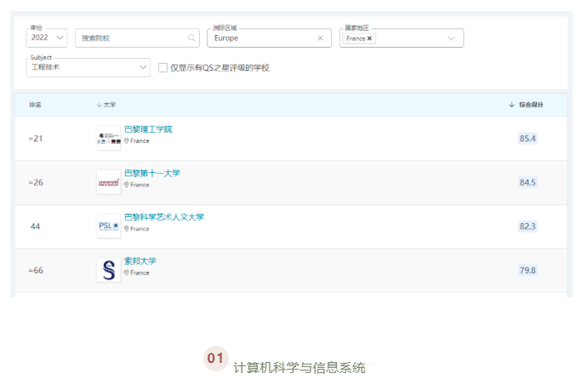Click the score 82.3
The image size is (588, 379).
528,227
